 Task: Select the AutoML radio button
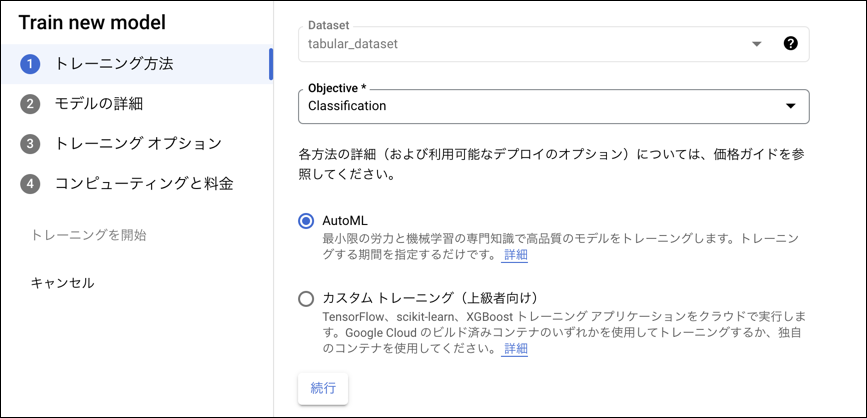pos(306,220)
